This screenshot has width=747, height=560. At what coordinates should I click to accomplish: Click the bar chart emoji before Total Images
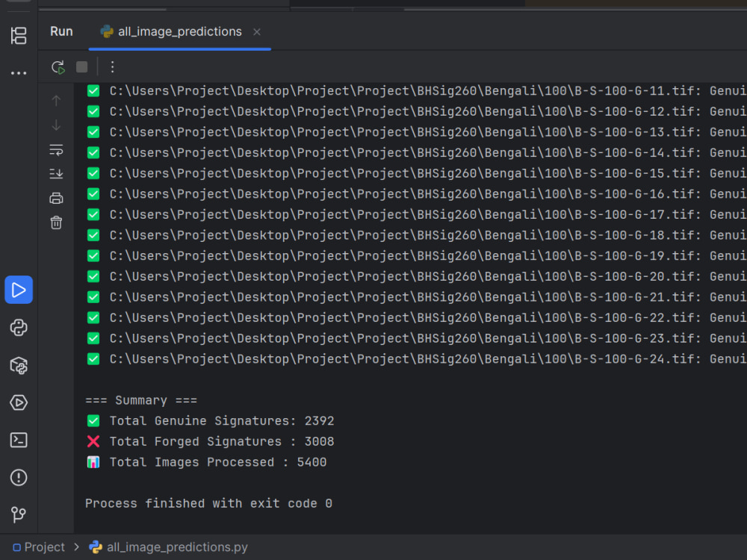(x=93, y=462)
